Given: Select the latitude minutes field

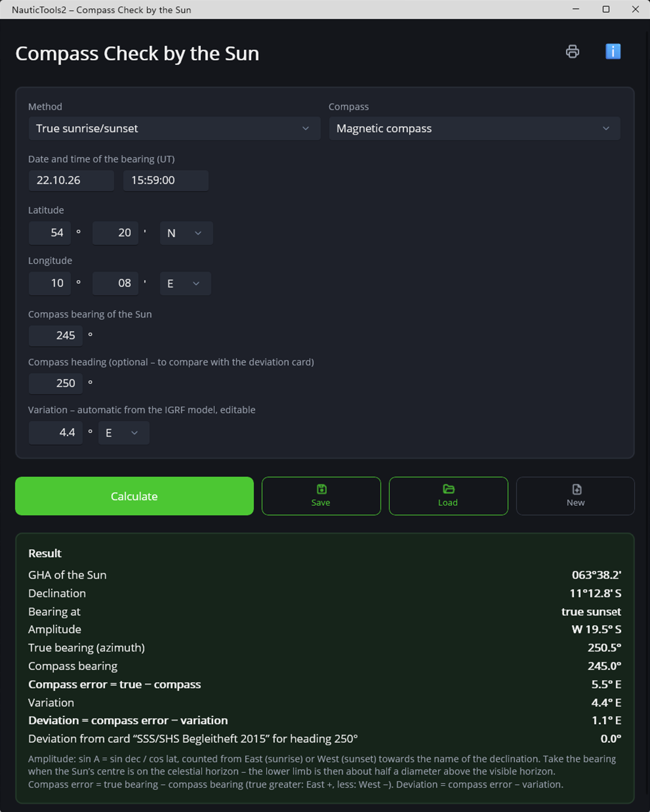Looking at the screenshot, I should pyautogui.click(x=116, y=233).
